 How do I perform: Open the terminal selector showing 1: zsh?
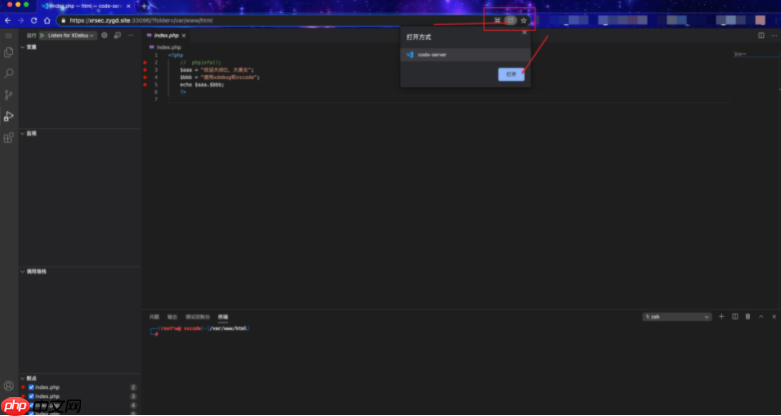click(677, 317)
